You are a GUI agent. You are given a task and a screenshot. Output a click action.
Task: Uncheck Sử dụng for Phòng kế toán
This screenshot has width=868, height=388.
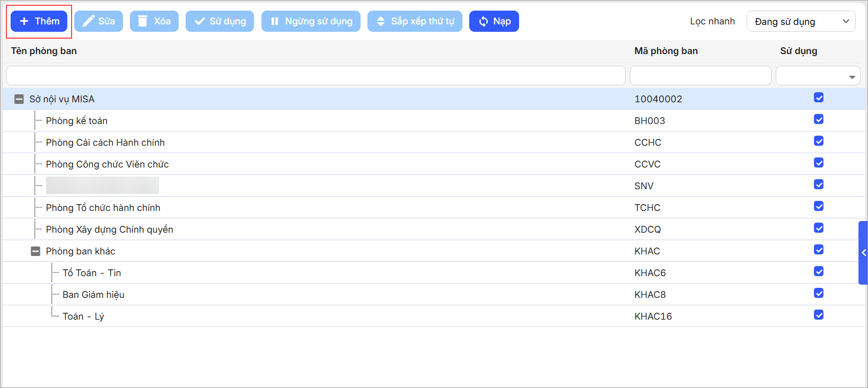coord(819,119)
